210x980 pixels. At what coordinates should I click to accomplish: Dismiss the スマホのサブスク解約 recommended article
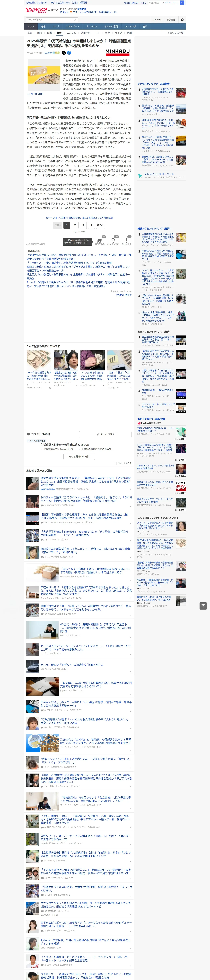[130, 489]
